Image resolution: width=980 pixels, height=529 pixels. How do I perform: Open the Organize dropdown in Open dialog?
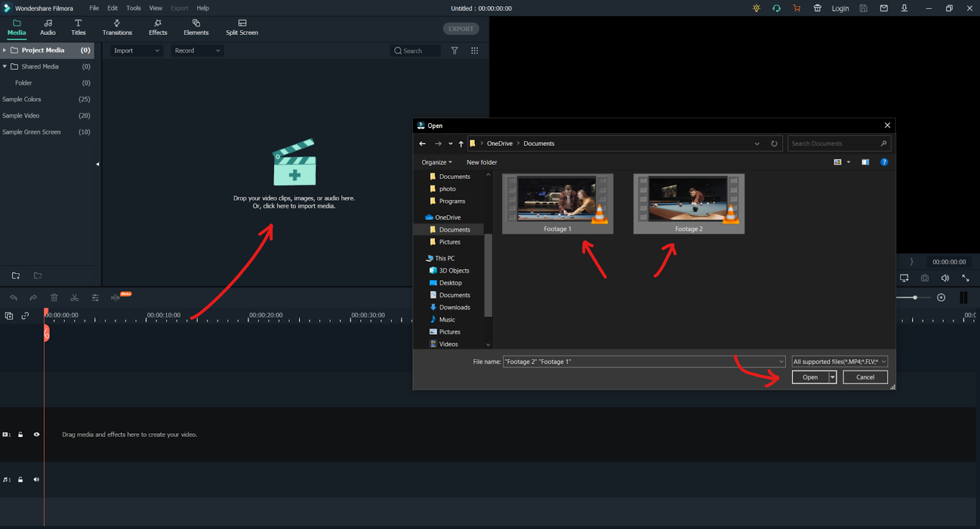[437, 162]
